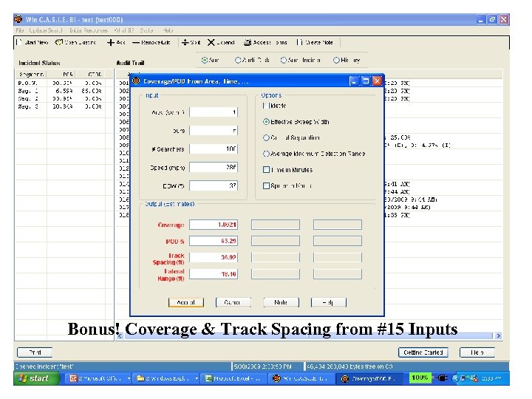
Task: Click the Note button in dialog
Action: tap(281, 302)
